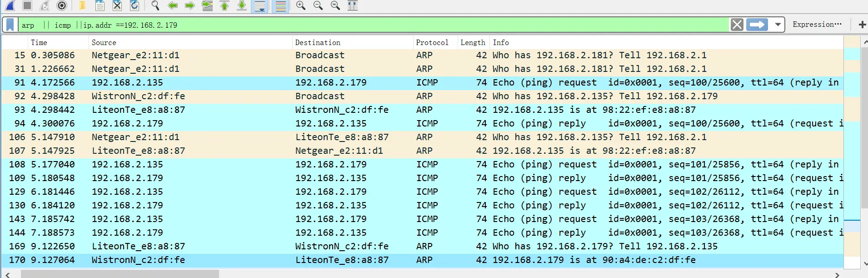Click the horizontal scrollbar thumb
The height and width of the screenshot is (278, 868).
point(120,274)
